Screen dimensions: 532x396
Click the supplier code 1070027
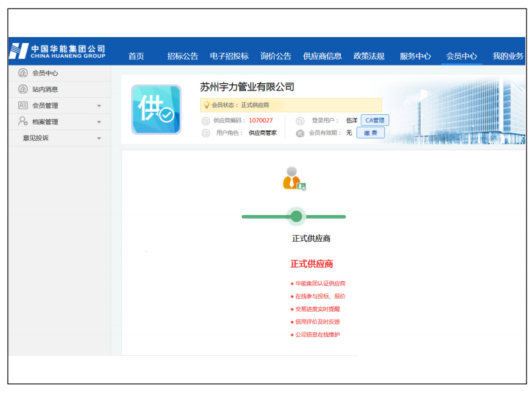point(261,120)
